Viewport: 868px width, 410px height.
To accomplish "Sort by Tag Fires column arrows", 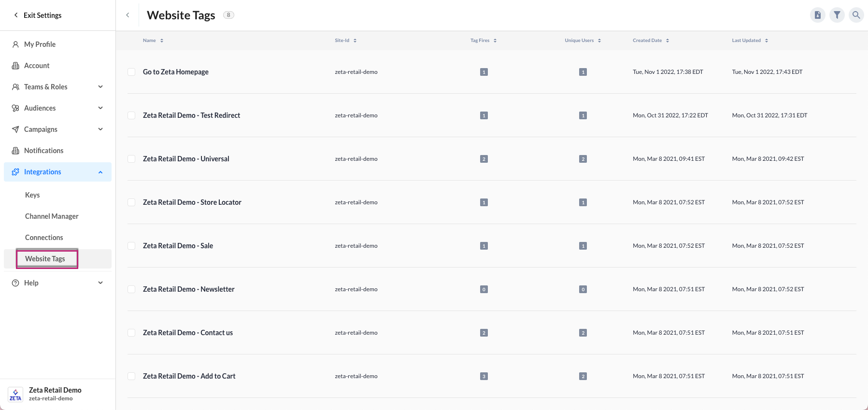I will (x=495, y=41).
